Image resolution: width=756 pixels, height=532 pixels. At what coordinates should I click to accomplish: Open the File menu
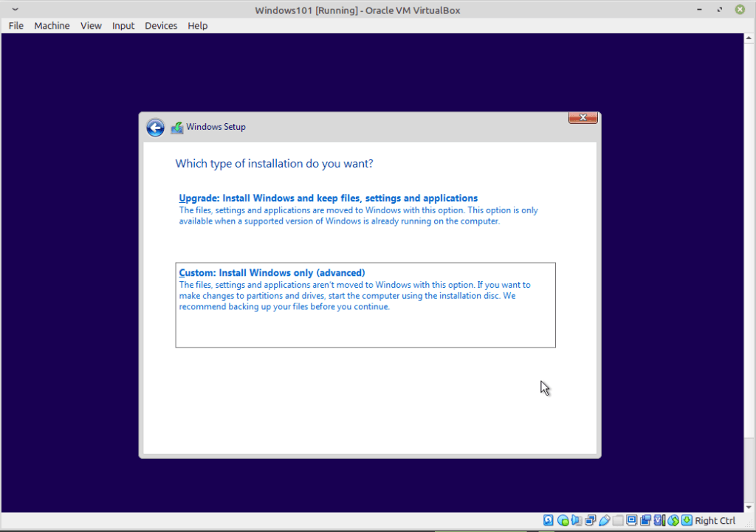tap(16, 26)
